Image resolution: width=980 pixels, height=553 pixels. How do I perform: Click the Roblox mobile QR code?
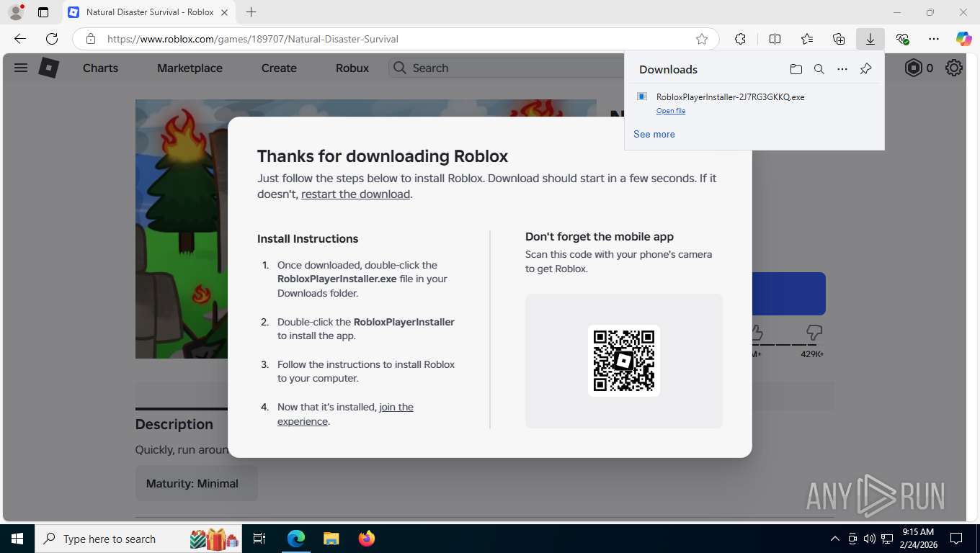(x=624, y=361)
